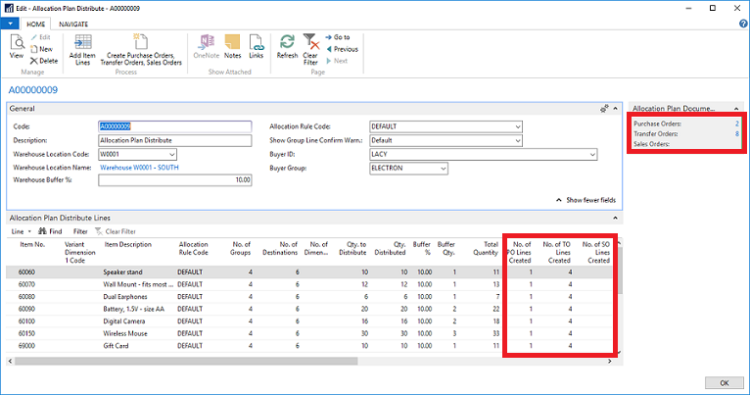
Task: Click Filter in lines toolbar
Action: (x=80, y=231)
